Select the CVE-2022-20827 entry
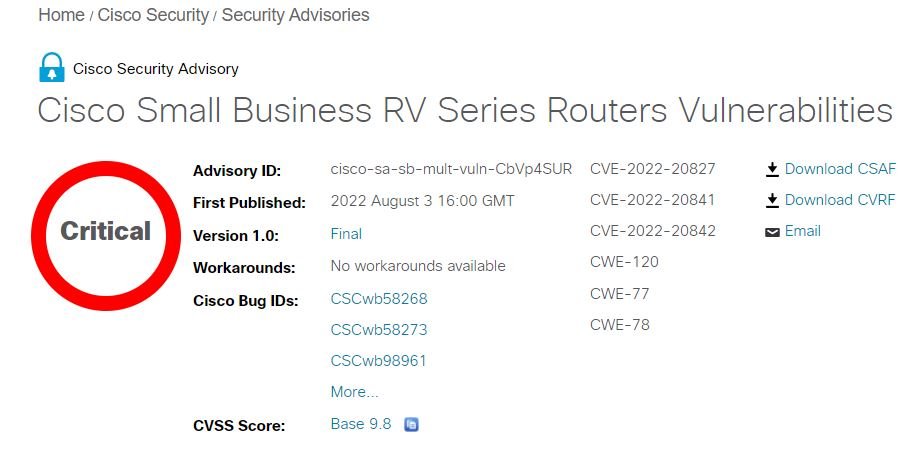Image resolution: width=923 pixels, height=462 pixels. click(653, 169)
